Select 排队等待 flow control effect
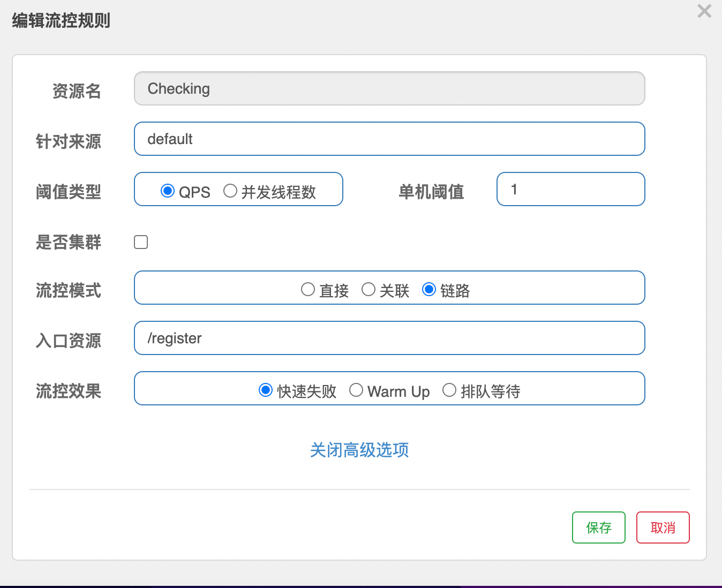 pos(449,390)
